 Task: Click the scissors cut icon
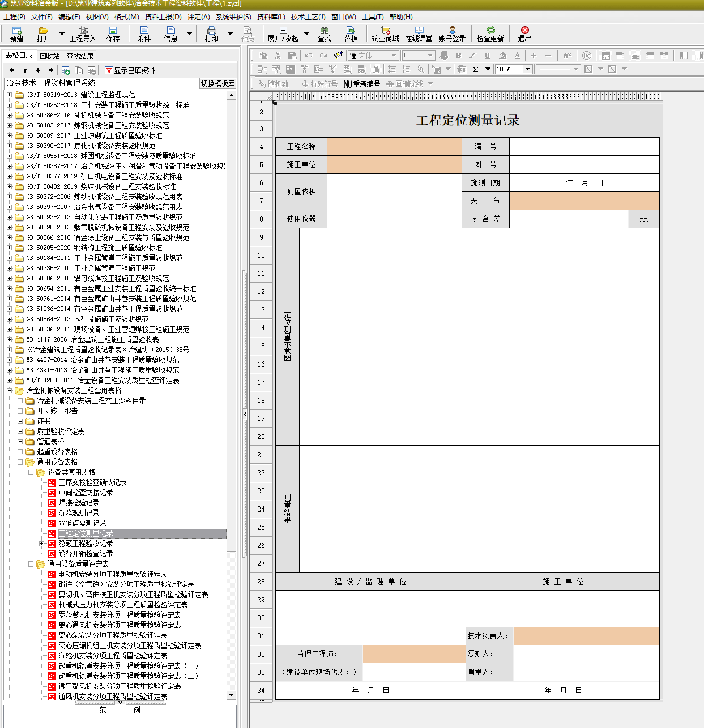[x=278, y=55]
